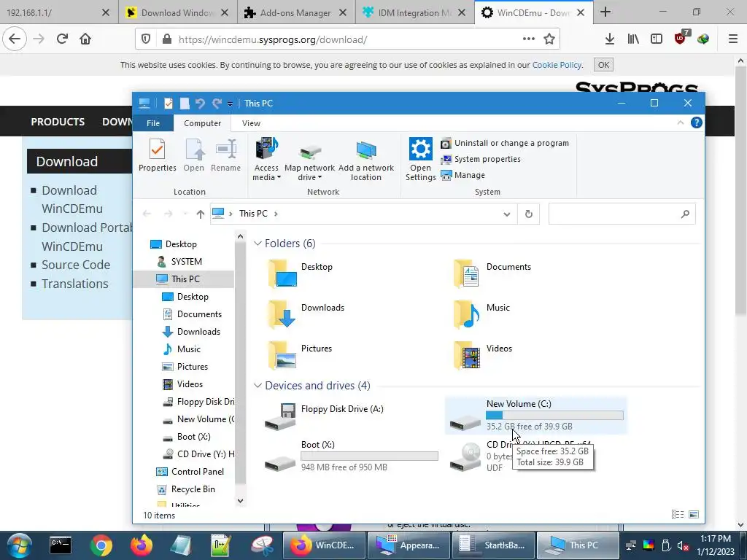Select This PC in navigation pane
The width and height of the screenshot is (747, 560).
tap(185, 279)
